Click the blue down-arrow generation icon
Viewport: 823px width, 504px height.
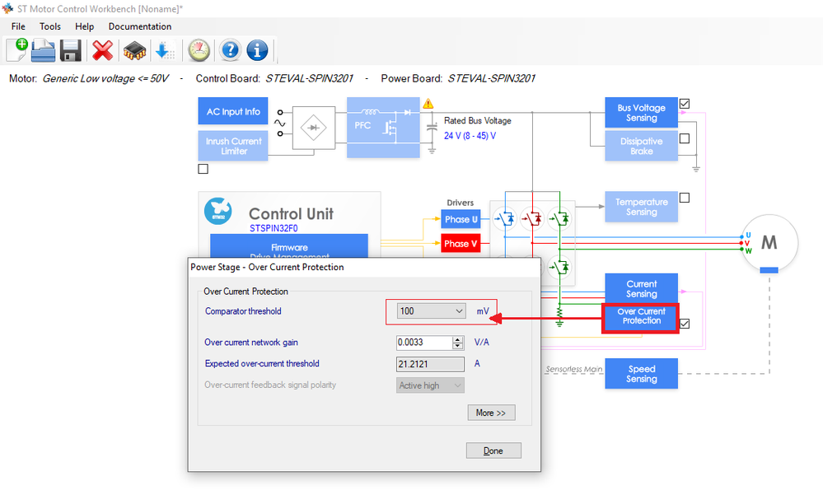coord(165,51)
